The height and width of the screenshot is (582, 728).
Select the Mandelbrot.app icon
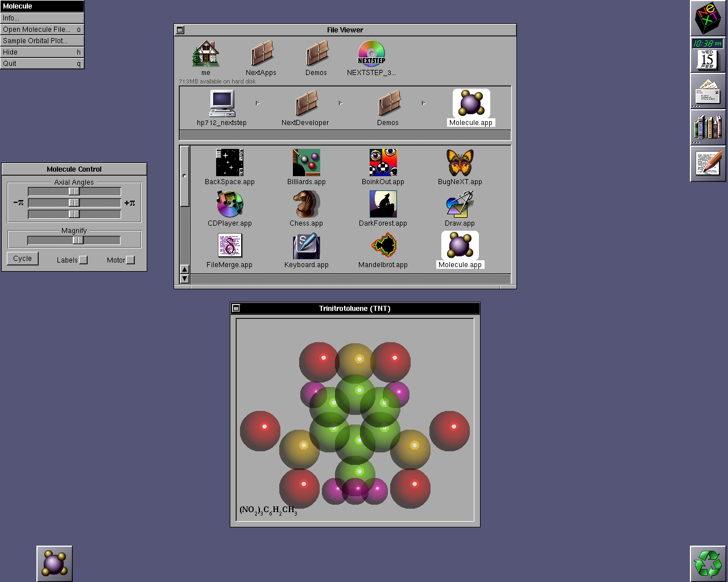[x=383, y=246]
